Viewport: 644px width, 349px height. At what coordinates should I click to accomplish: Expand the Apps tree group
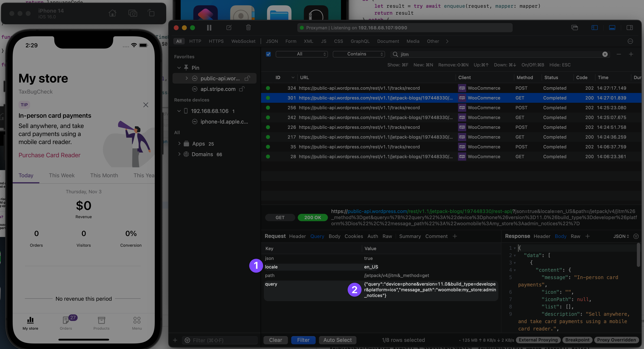[x=179, y=144]
